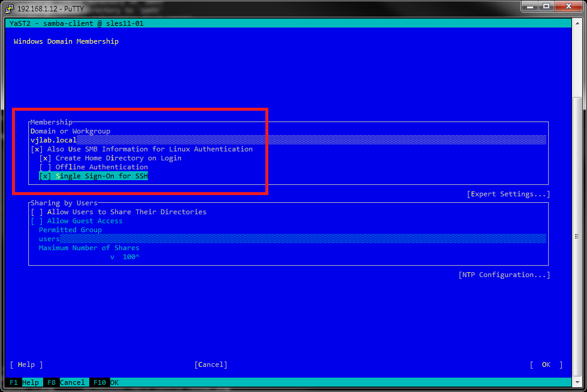
Task: Enable Create Home Directory on Login
Action: coord(46,158)
